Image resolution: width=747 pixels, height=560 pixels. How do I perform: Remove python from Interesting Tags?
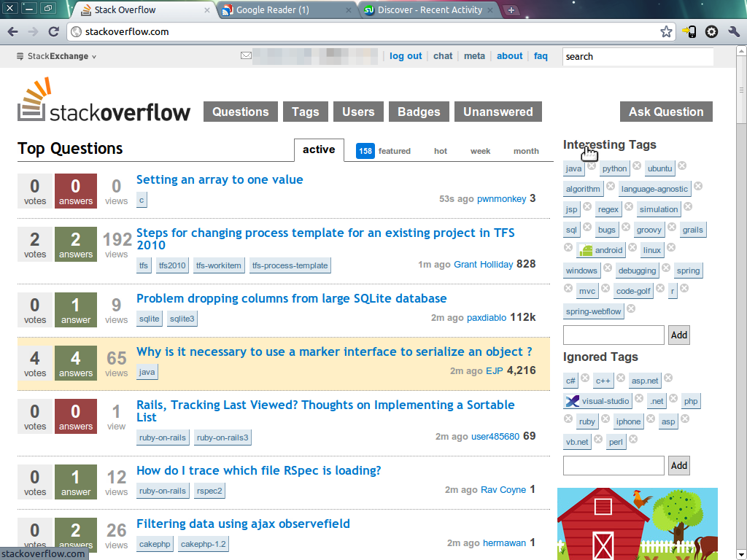coord(636,166)
